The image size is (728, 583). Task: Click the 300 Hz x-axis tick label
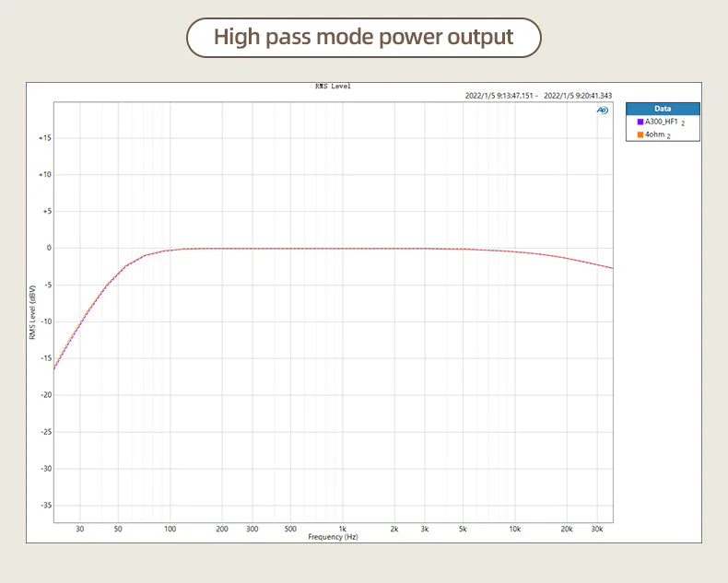pos(252,529)
